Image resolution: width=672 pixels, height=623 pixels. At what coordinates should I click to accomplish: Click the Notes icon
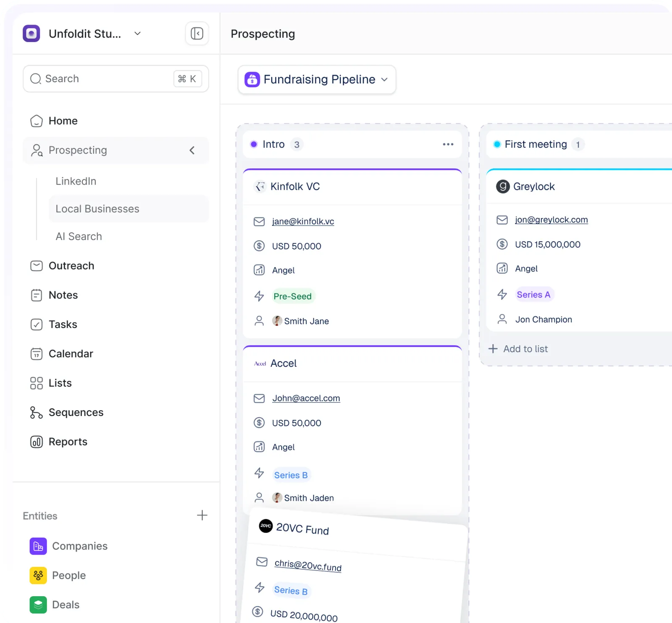click(37, 295)
